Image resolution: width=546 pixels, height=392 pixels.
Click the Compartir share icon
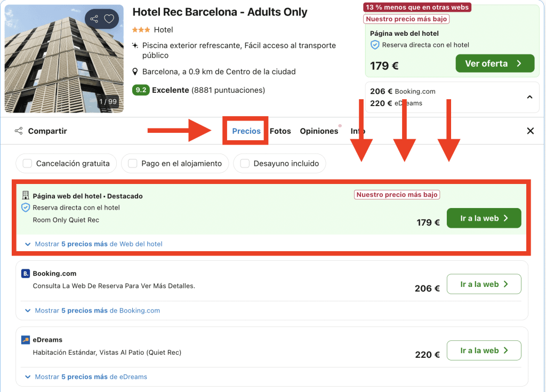tap(19, 131)
